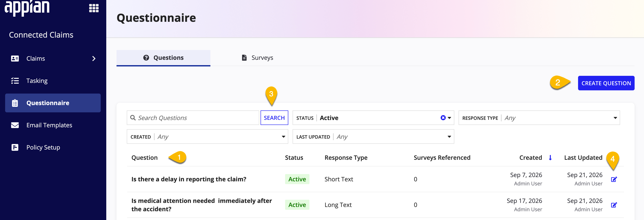Focus the Search Questions field
The image size is (644, 220).
click(x=193, y=118)
